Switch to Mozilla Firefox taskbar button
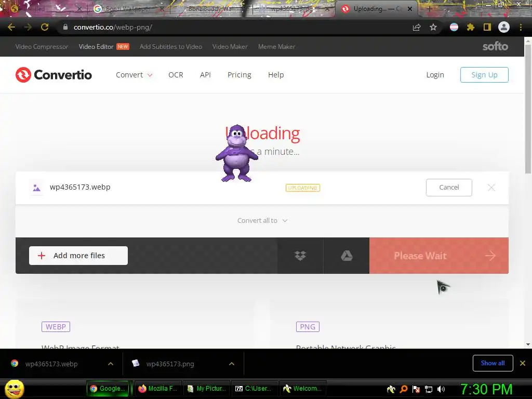The height and width of the screenshot is (399, 532). click(x=158, y=389)
